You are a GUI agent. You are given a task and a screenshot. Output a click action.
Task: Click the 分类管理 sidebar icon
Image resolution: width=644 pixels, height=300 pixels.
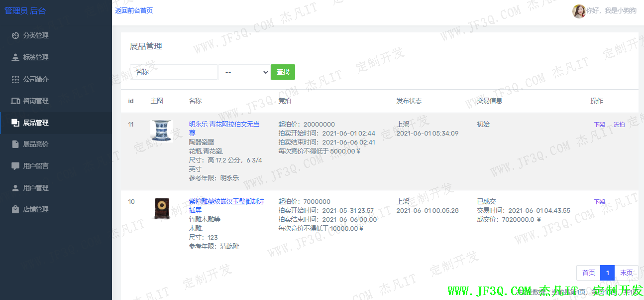[15, 35]
